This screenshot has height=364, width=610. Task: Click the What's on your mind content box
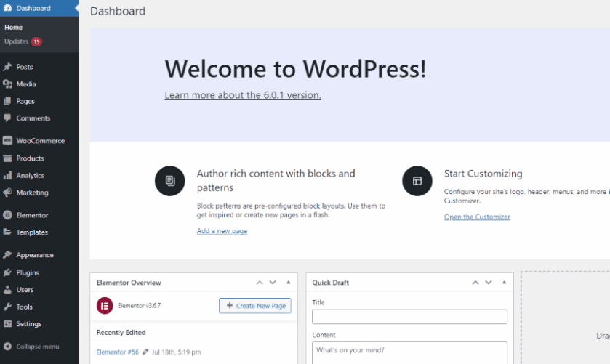[x=409, y=352]
